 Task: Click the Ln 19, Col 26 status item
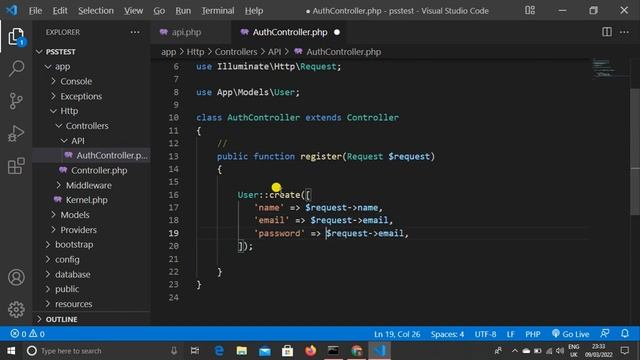tap(397, 334)
